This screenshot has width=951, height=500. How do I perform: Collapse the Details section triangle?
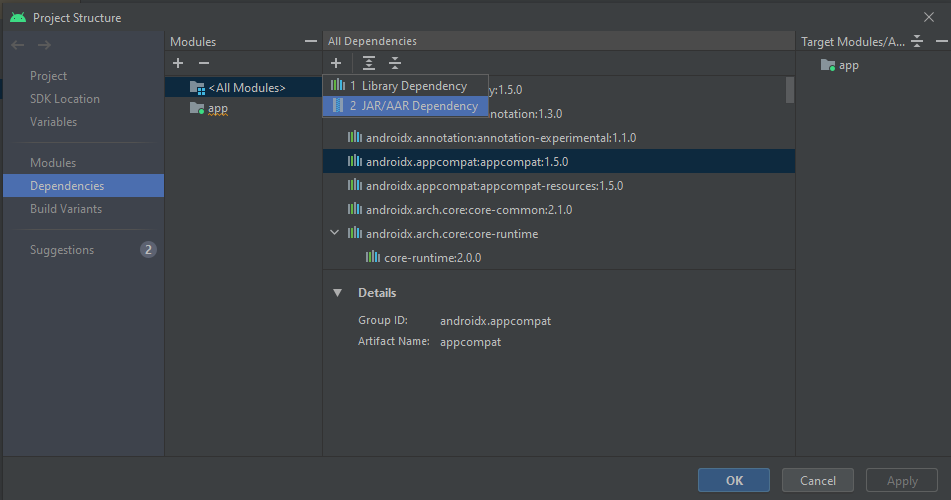tap(337, 293)
